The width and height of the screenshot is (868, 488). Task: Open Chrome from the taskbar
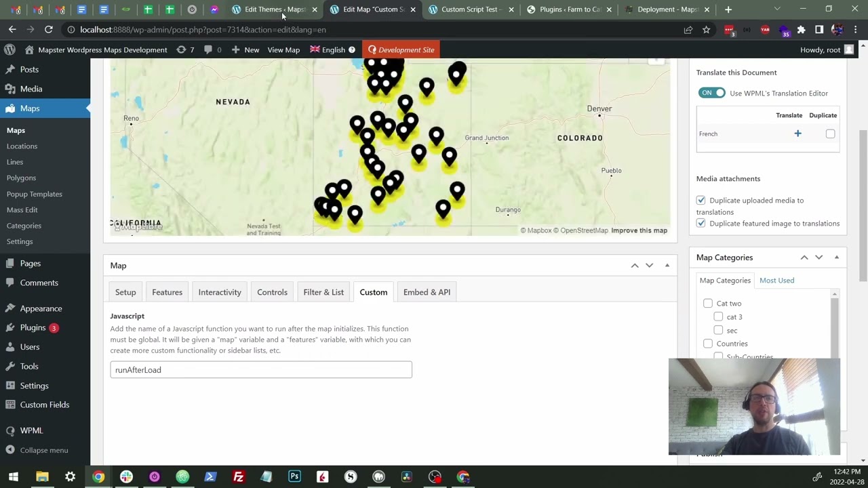pos(98,476)
